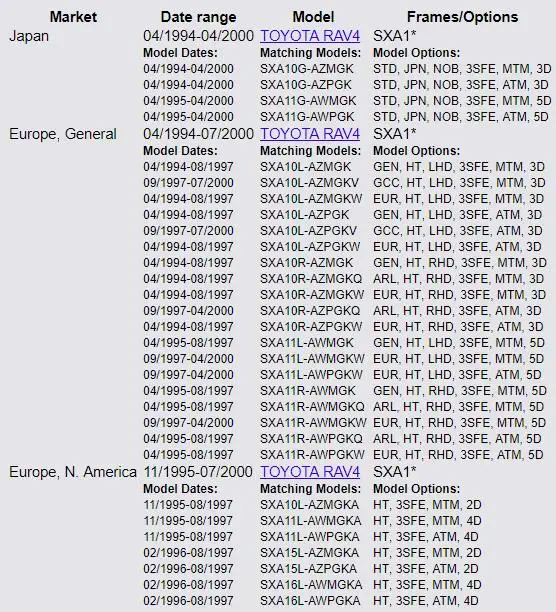Click the Japan market label
556x612 pixels.
pos(29,36)
